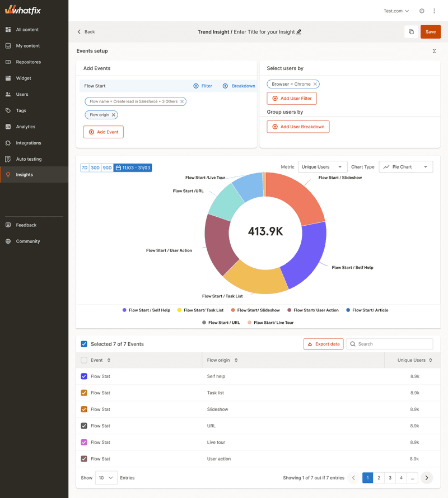Change Chart Type from Pie Chart dropdown
Screen dimensions: 448x498
point(405,167)
